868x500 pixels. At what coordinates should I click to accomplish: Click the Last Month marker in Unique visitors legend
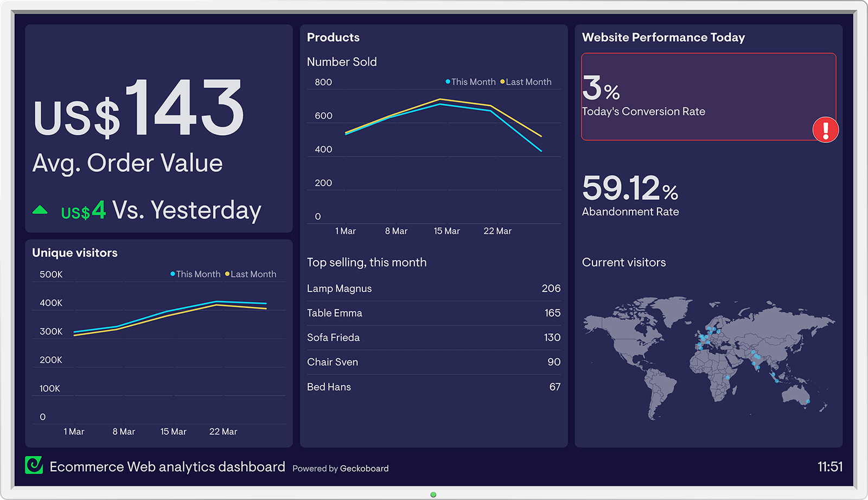(x=227, y=274)
